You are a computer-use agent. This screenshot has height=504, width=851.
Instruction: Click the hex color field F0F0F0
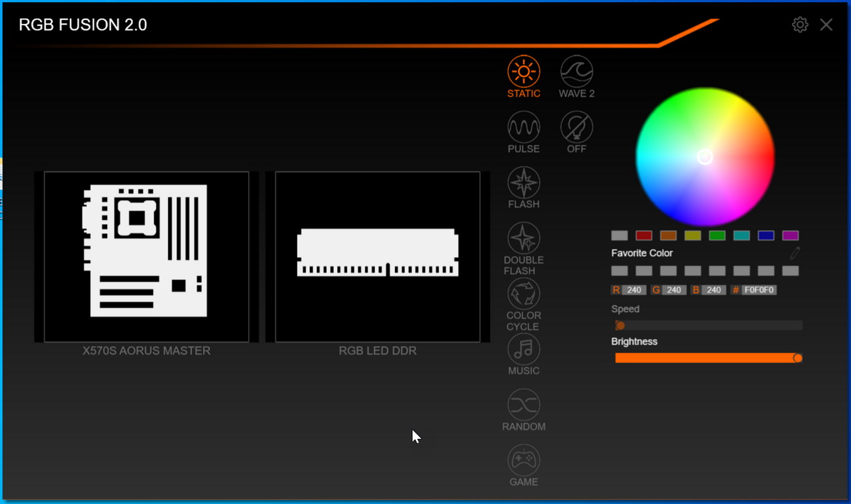click(759, 290)
